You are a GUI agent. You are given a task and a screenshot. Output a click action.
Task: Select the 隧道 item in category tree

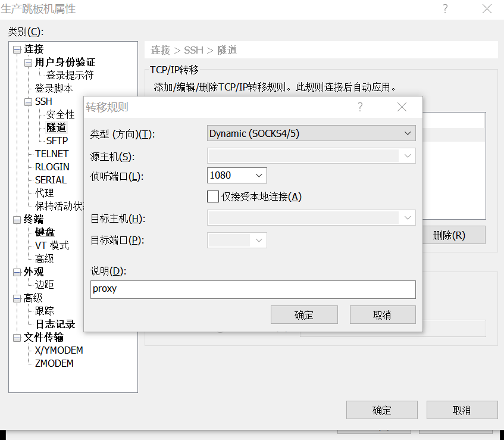click(x=57, y=127)
